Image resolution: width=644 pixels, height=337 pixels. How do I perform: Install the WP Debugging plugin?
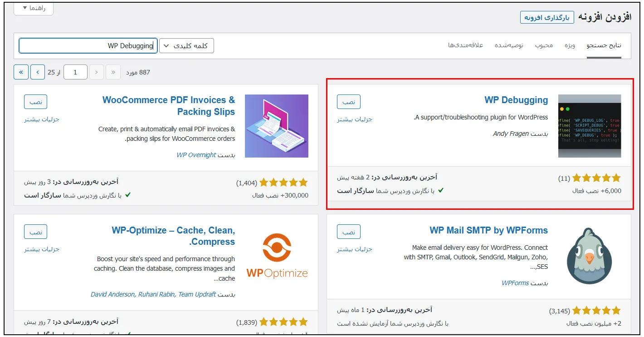tap(349, 102)
